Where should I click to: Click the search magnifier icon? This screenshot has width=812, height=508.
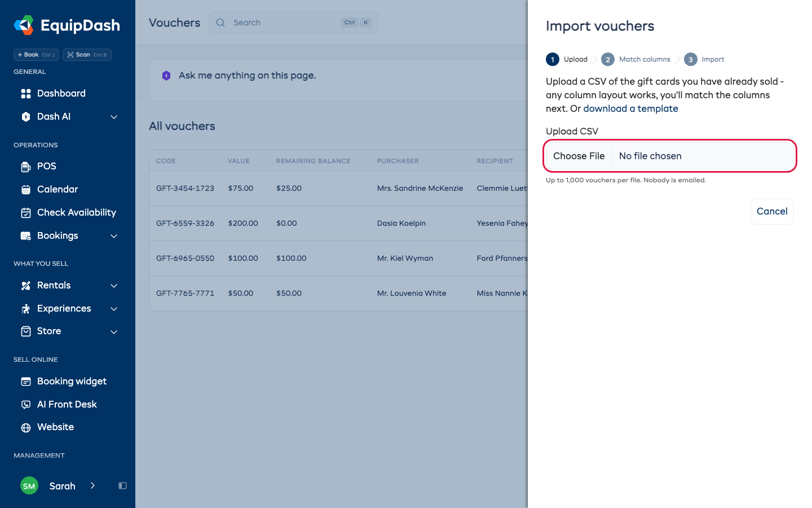[220, 23]
